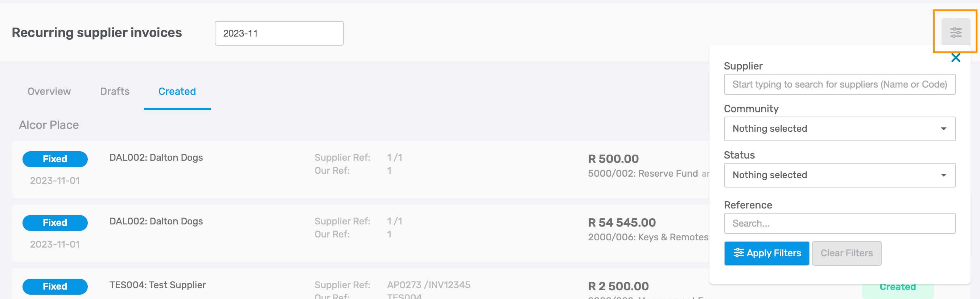Switch to the Overview tab
Screen dimensions: 980x299
click(x=49, y=92)
